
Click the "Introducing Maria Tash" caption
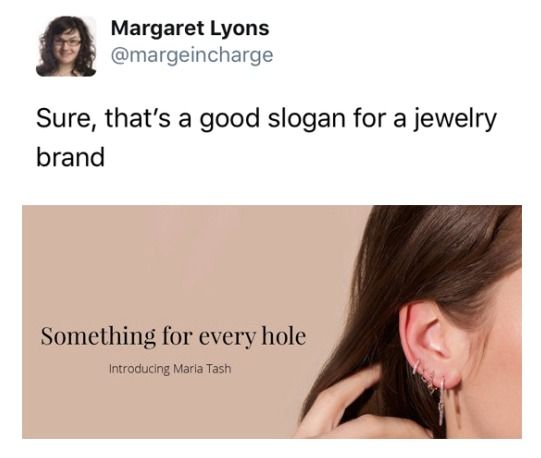tap(170, 369)
